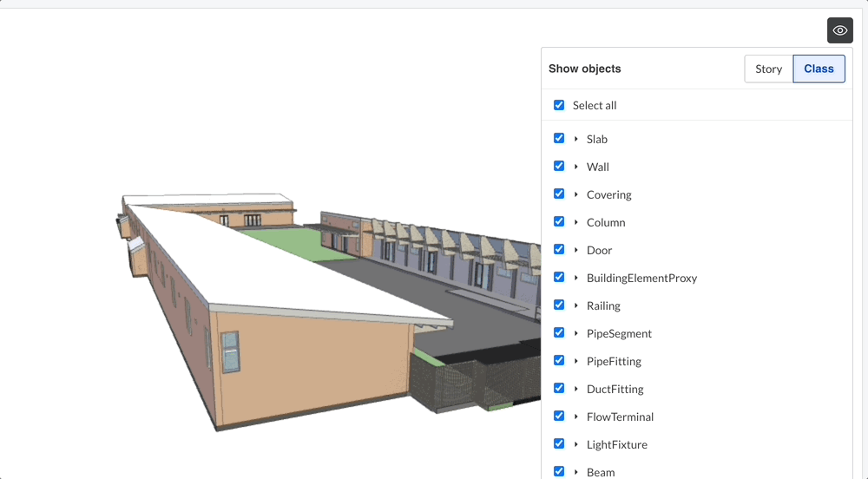Click the Beam label
This screenshot has width=868, height=479.
(601, 472)
